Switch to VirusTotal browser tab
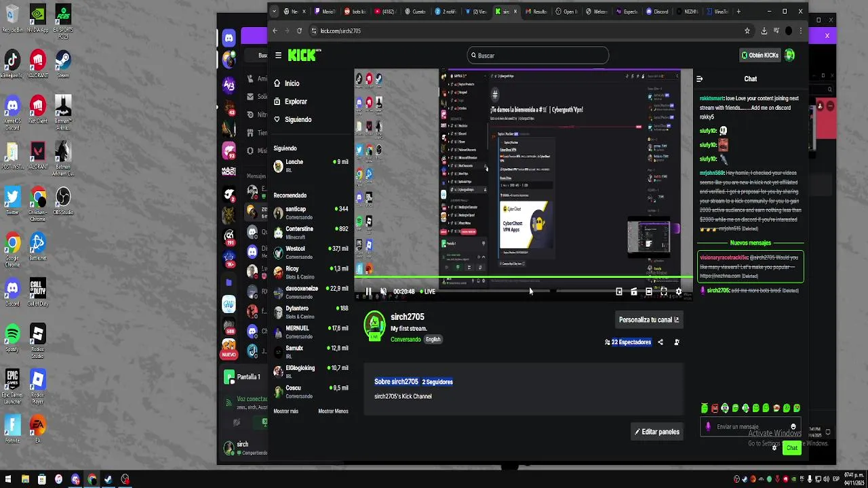 pos(717,12)
